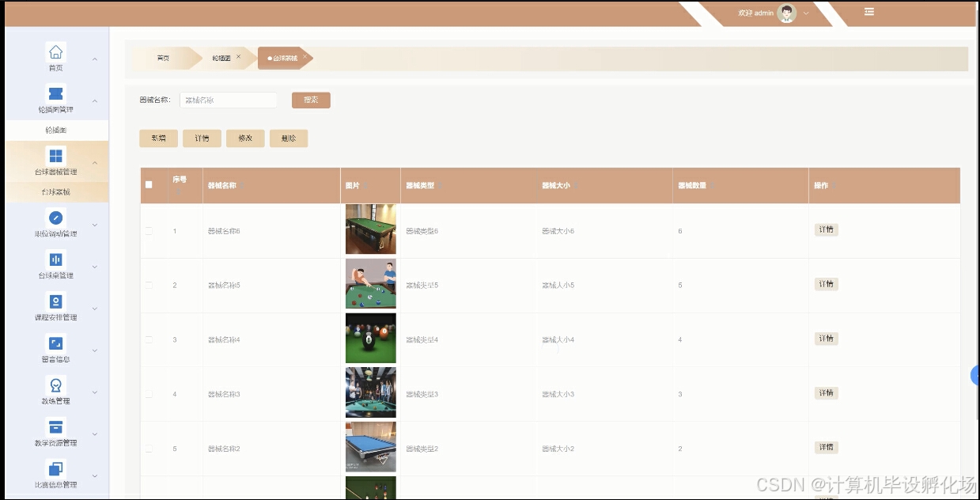Click the 台球器械管理 grid icon
The height and width of the screenshot is (500, 980).
55,156
